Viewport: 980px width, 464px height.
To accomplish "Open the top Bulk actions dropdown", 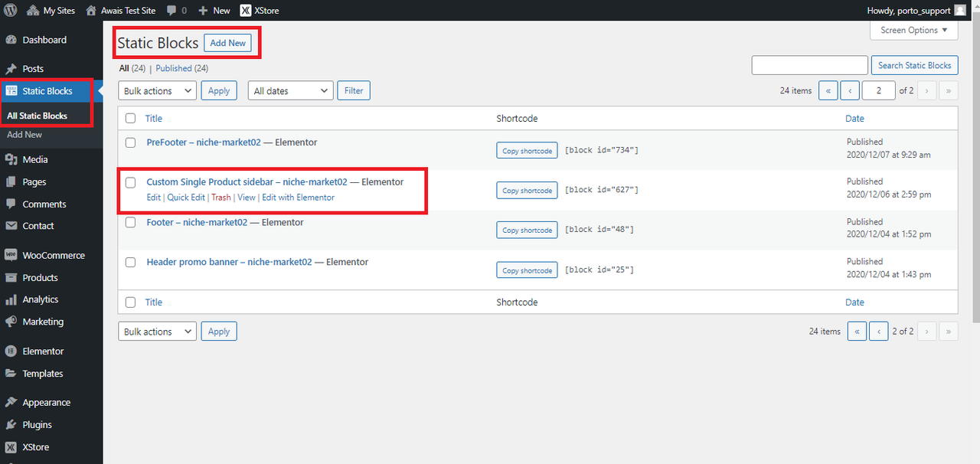I will pyautogui.click(x=157, y=90).
